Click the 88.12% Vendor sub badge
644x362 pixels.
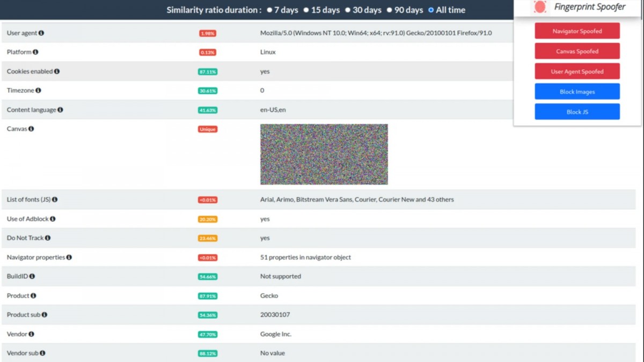pyautogui.click(x=208, y=354)
